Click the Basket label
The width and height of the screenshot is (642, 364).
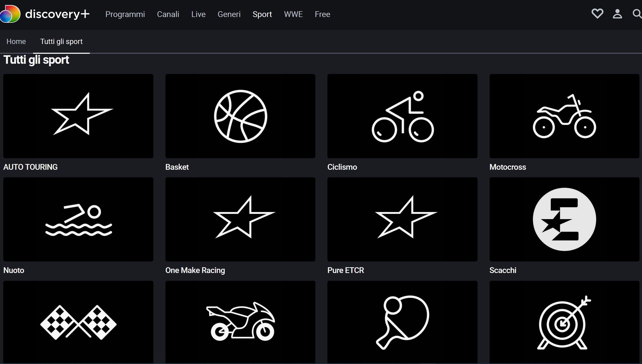pyautogui.click(x=177, y=167)
